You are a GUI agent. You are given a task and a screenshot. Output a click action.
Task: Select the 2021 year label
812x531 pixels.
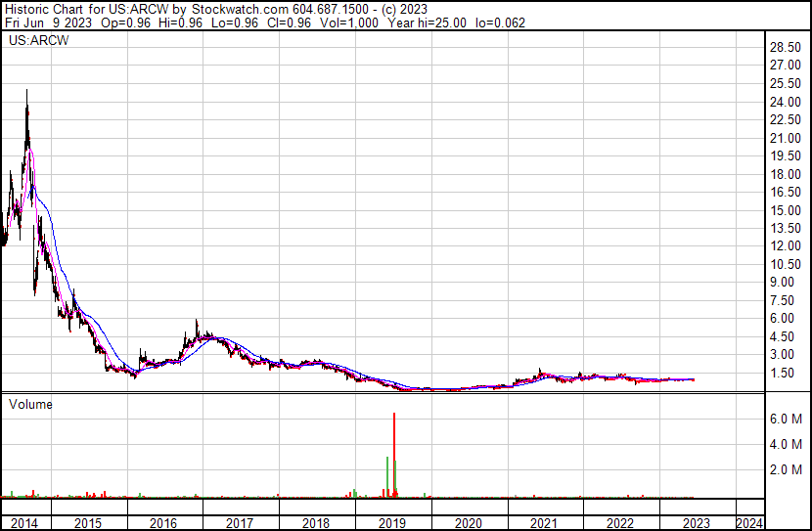pos(544,523)
